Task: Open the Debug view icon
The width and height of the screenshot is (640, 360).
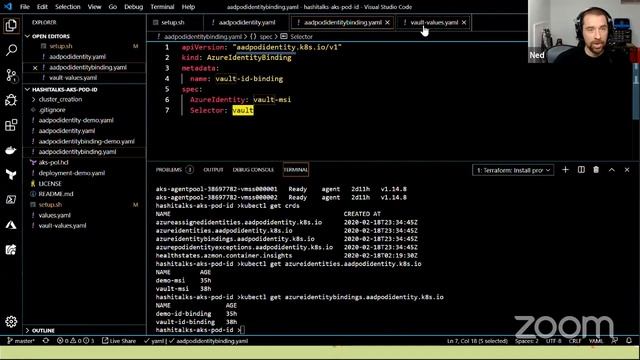Action: [x=11, y=100]
